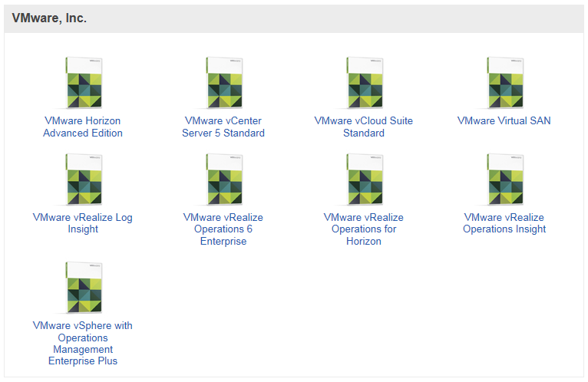
Task: Click the vRealize Operations for Horizon box icon
Action: 365,179
